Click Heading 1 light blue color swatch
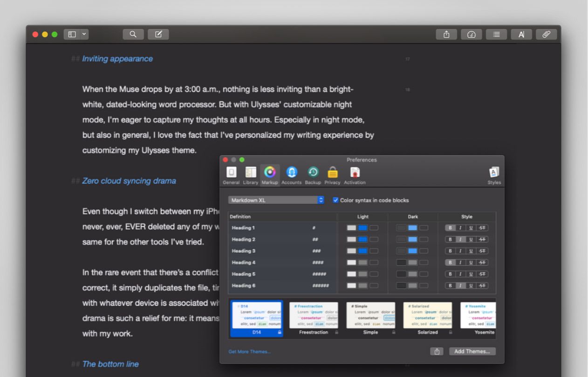 362,228
